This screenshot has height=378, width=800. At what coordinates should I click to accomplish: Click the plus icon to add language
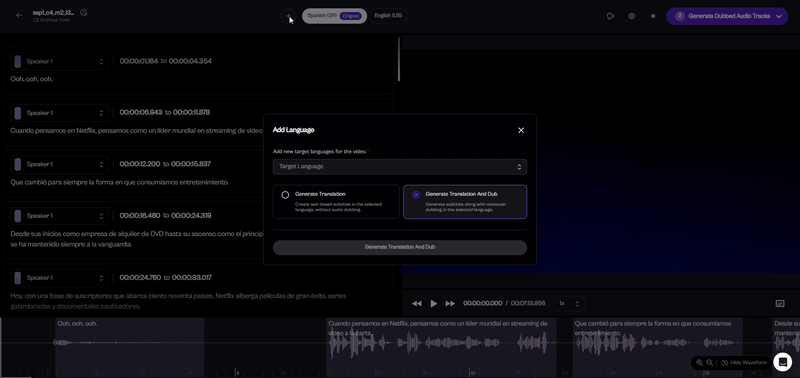[x=288, y=16]
